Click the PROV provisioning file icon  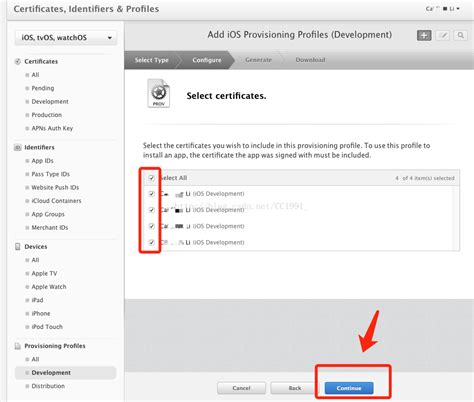(159, 93)
